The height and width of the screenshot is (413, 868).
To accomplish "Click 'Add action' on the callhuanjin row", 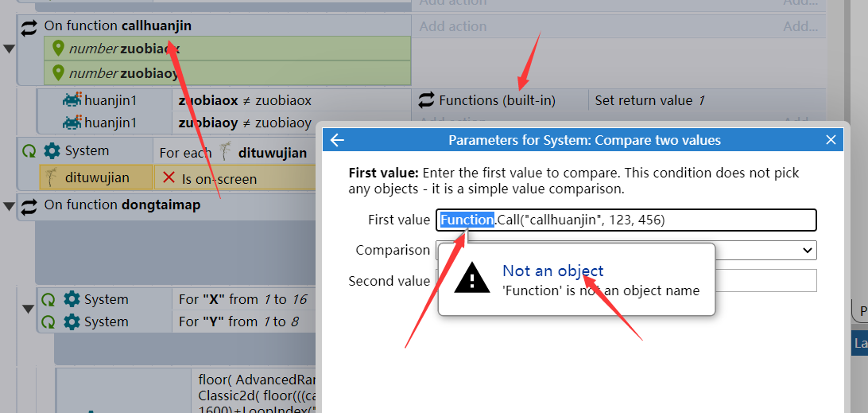I will pos(453,26).
